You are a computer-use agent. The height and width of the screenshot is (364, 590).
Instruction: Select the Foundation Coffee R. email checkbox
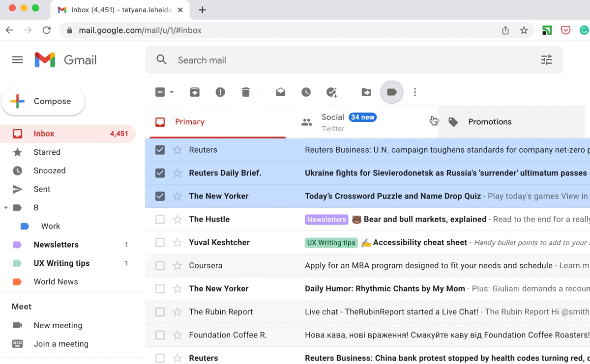160,335
